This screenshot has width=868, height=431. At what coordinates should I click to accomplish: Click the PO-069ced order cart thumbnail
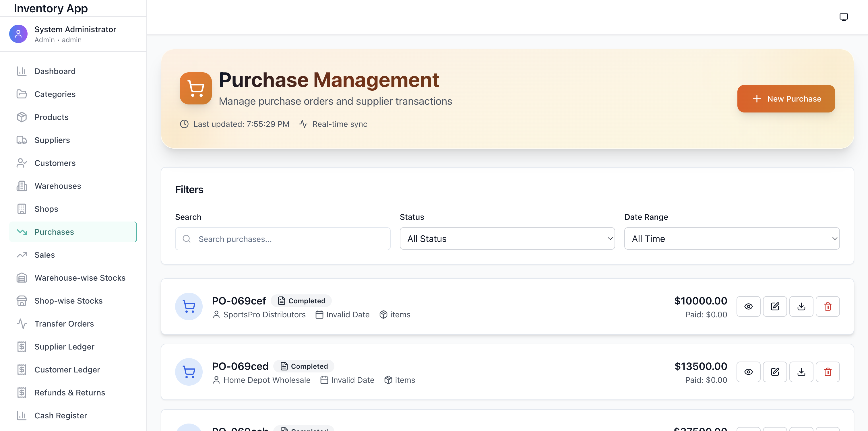(x=189, y=372)
